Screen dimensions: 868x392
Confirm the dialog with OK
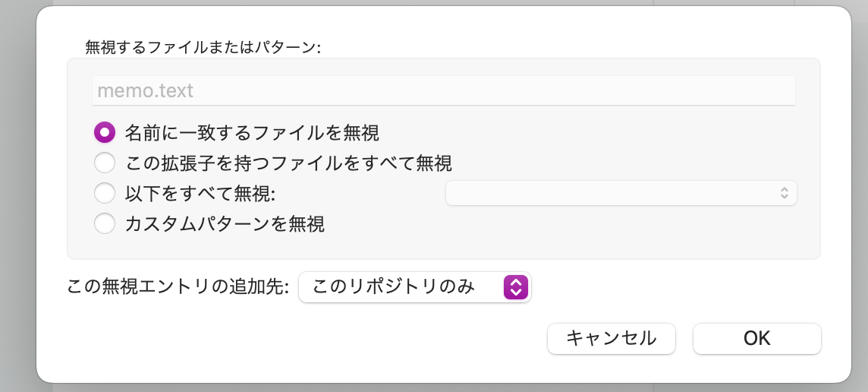(x=756, y=338)
